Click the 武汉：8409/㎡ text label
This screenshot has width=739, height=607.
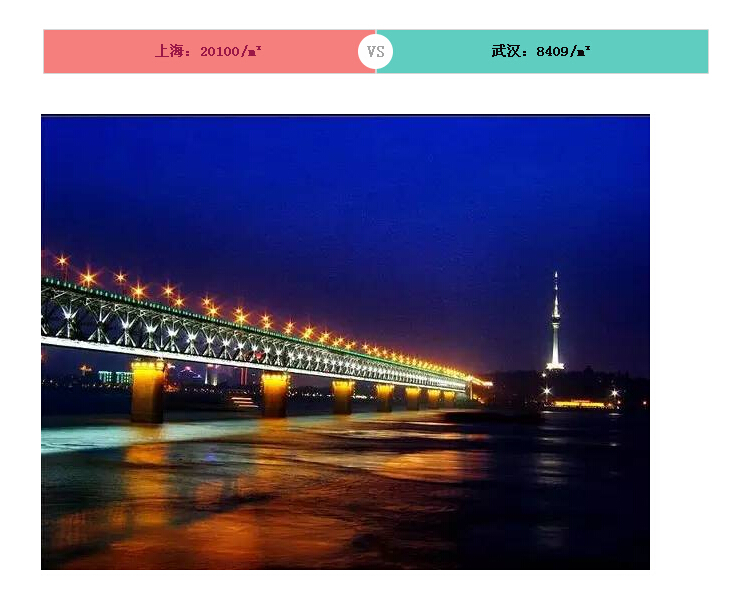click(541, 51)
